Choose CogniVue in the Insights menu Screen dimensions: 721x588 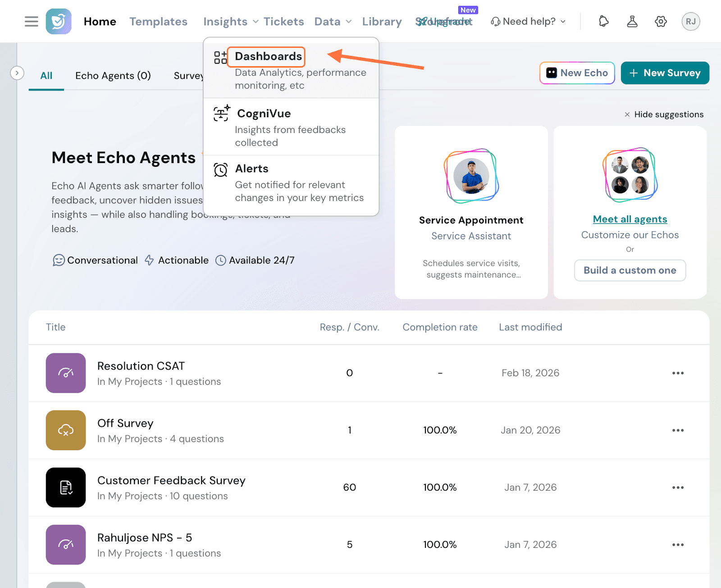pos(264,114)
